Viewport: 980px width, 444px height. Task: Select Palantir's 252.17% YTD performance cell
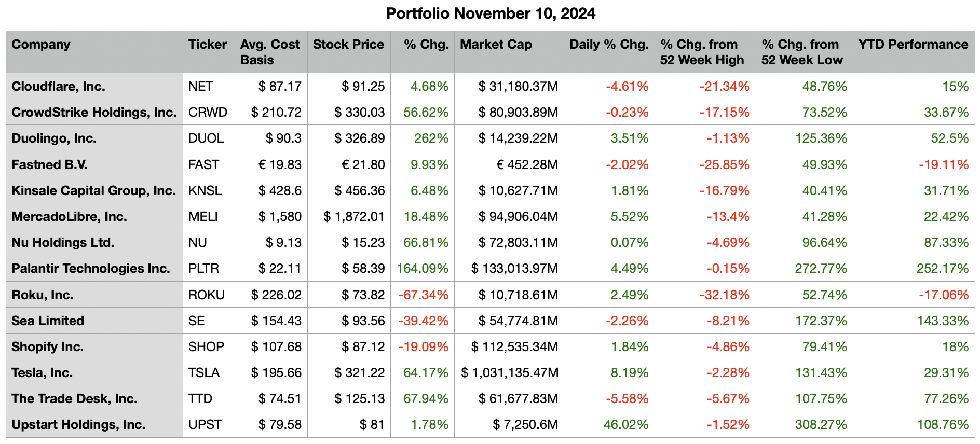[x=942, y=269]
